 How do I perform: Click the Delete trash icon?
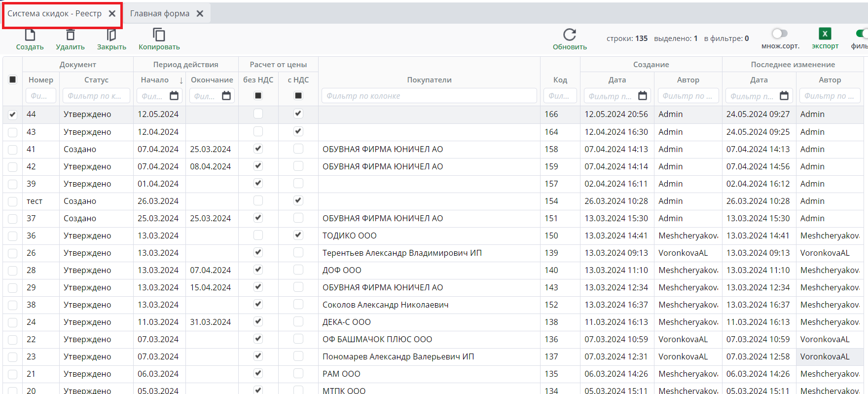click(70, 35)
